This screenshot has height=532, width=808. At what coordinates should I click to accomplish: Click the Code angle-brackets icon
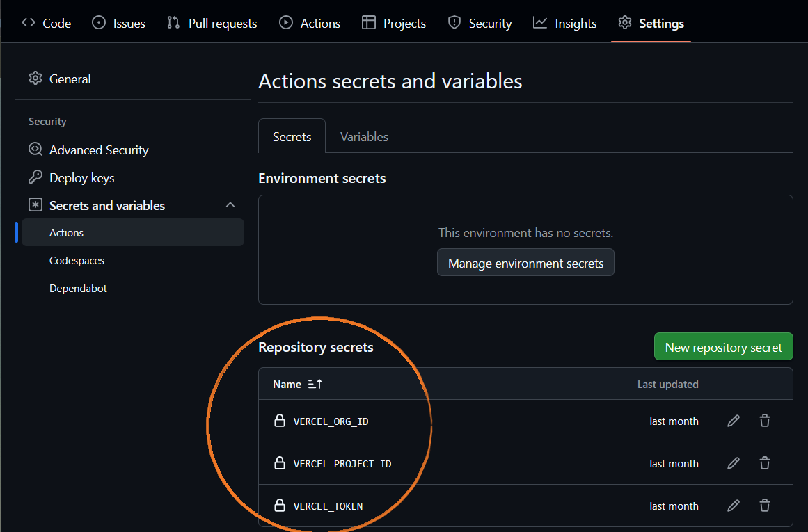(x=29, y=23)
